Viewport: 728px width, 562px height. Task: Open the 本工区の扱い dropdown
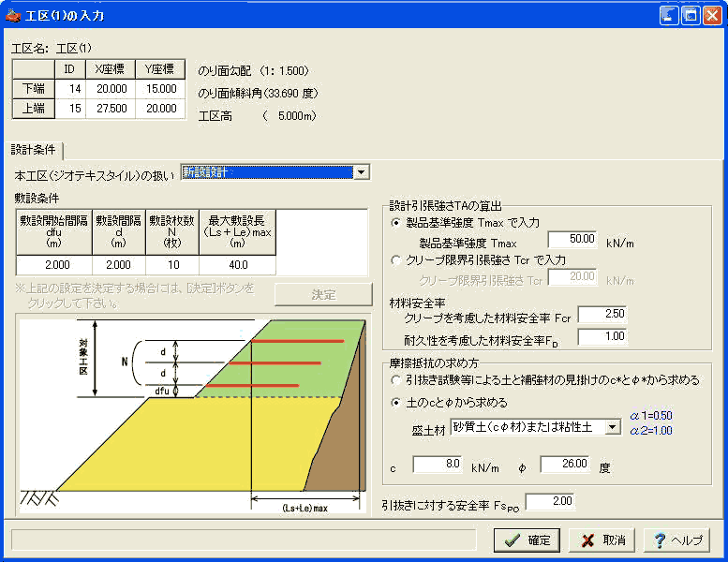pyautogui.click(x=362, y=172)
